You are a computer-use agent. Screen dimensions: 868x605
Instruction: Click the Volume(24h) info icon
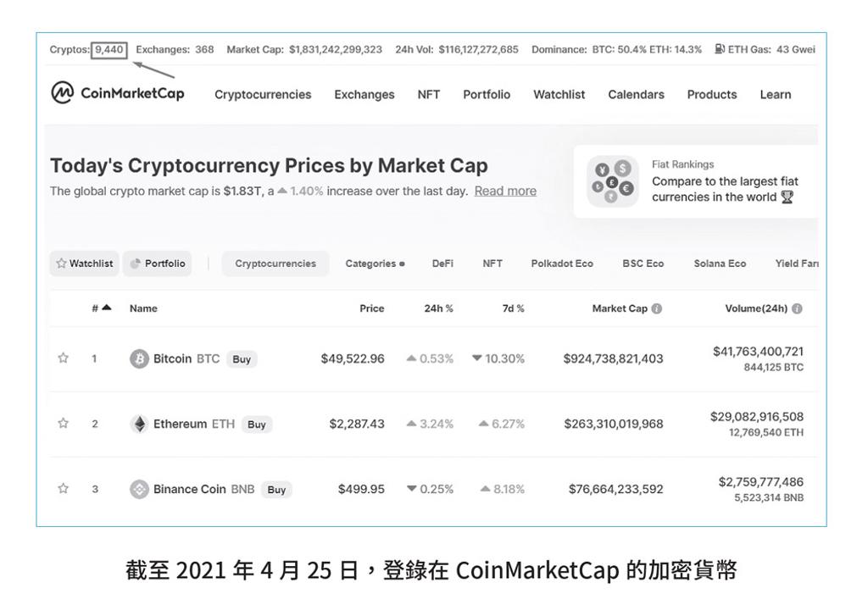tap(797, 308)
